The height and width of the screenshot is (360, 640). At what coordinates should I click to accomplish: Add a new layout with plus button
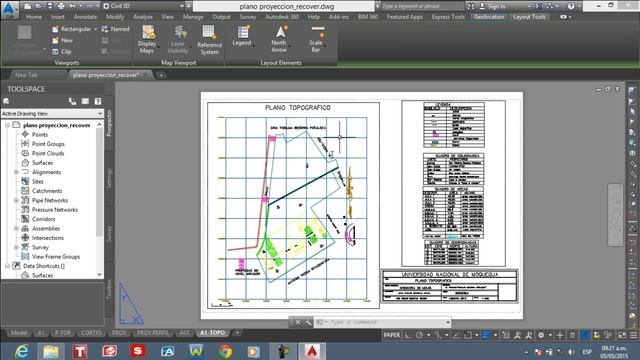[x=237, y=333]
